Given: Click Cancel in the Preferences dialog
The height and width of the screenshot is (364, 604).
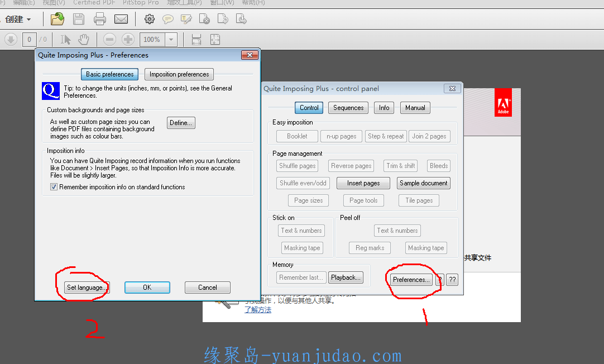Looking at the screenshot, I should click(x=208, y=288).
